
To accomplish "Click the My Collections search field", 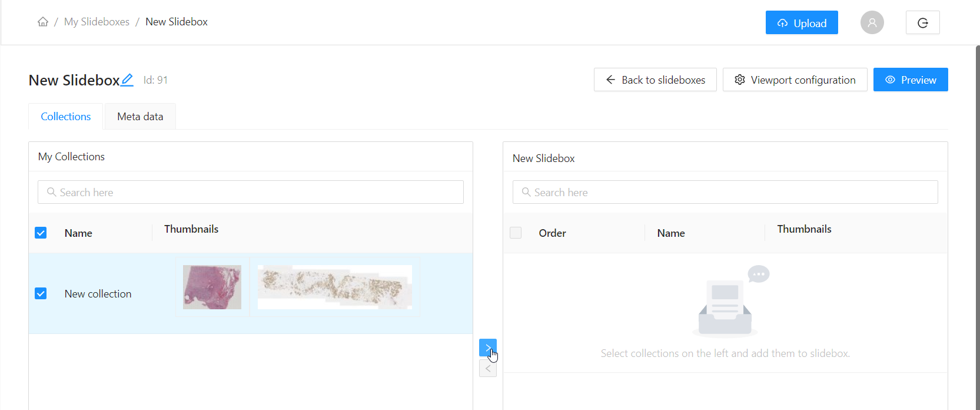I will point(251,192).
